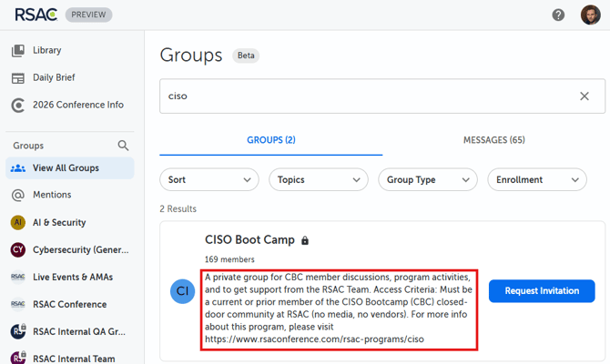The width and height of the screenshot is (610, 364).
Task: Clear the search with the X icon
Action: coord(585,96)
